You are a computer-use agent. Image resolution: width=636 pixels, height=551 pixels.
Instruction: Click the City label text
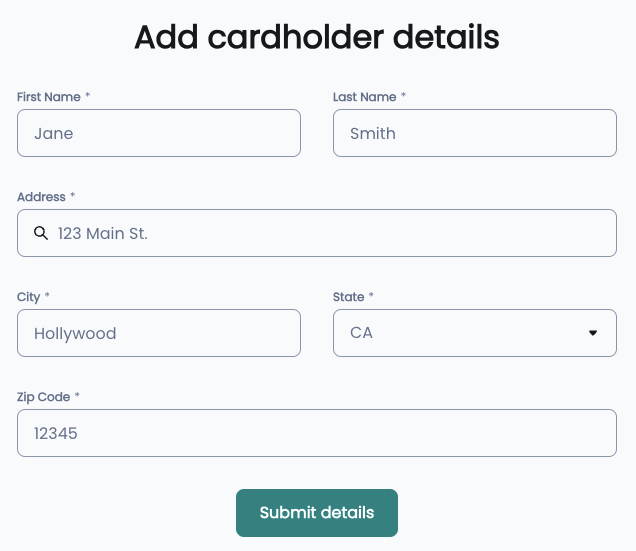[x=28, y=297]
